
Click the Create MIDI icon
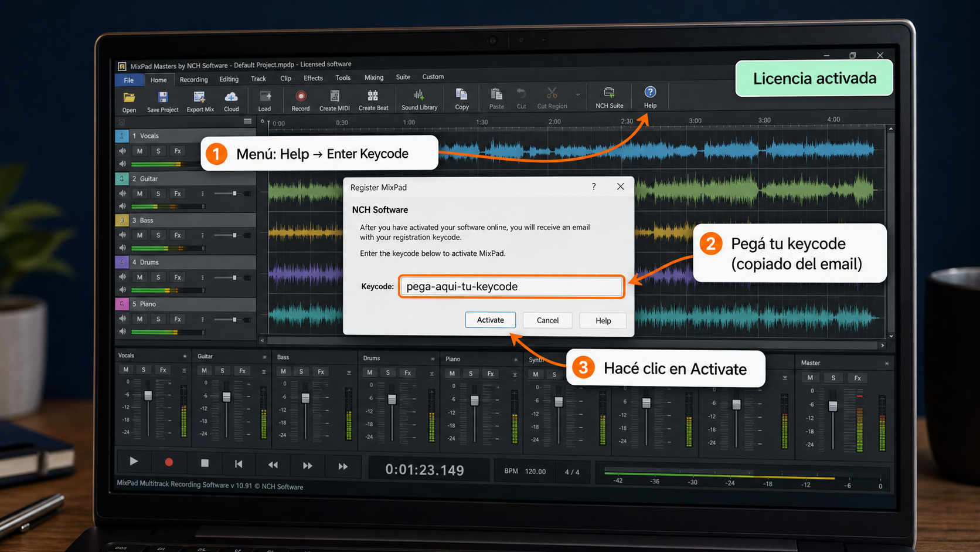(335, 101)
